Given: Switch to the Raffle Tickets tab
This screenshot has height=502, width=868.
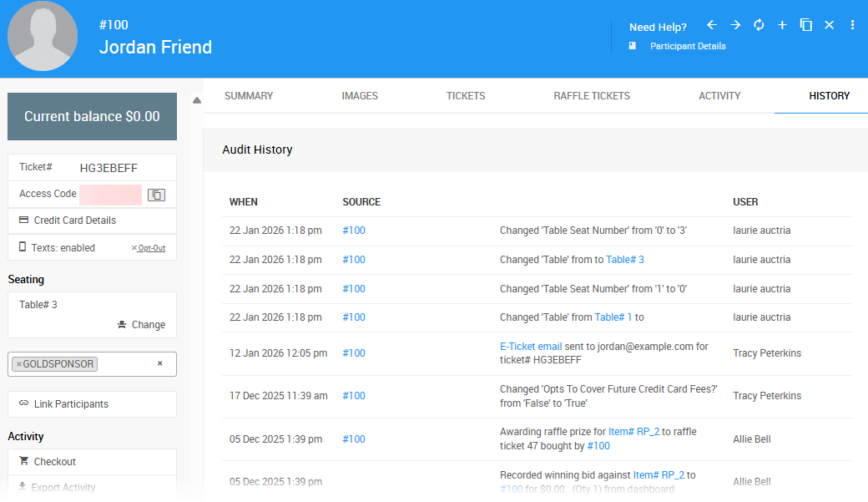Looking at the screenshot, I should click(x=592, y=96).
